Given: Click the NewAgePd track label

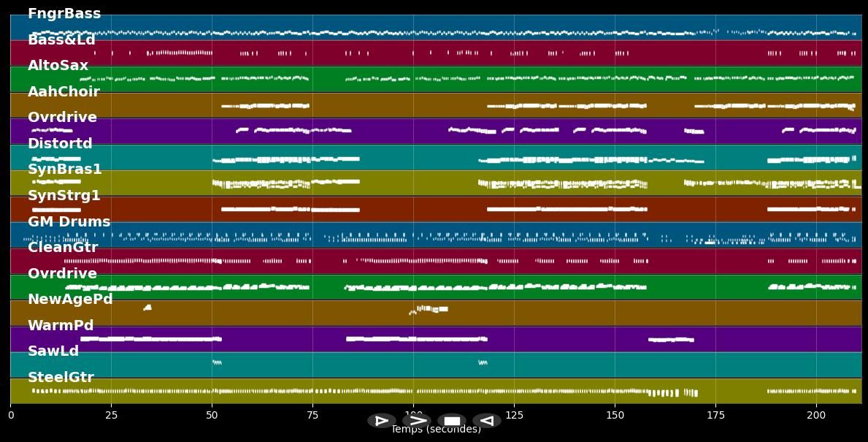Looking at the screenshot, I should point(70,300).
